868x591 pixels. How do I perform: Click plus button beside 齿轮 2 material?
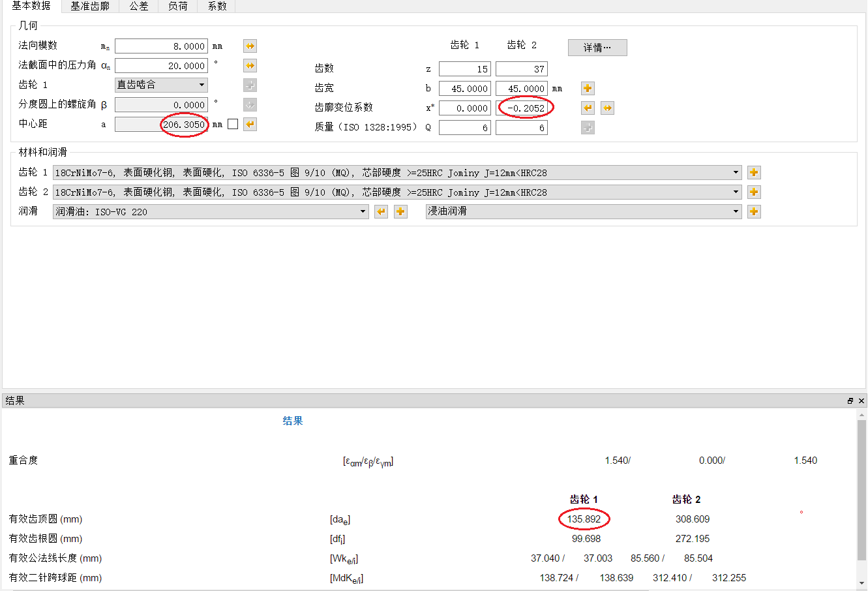[x=754, y=192]
